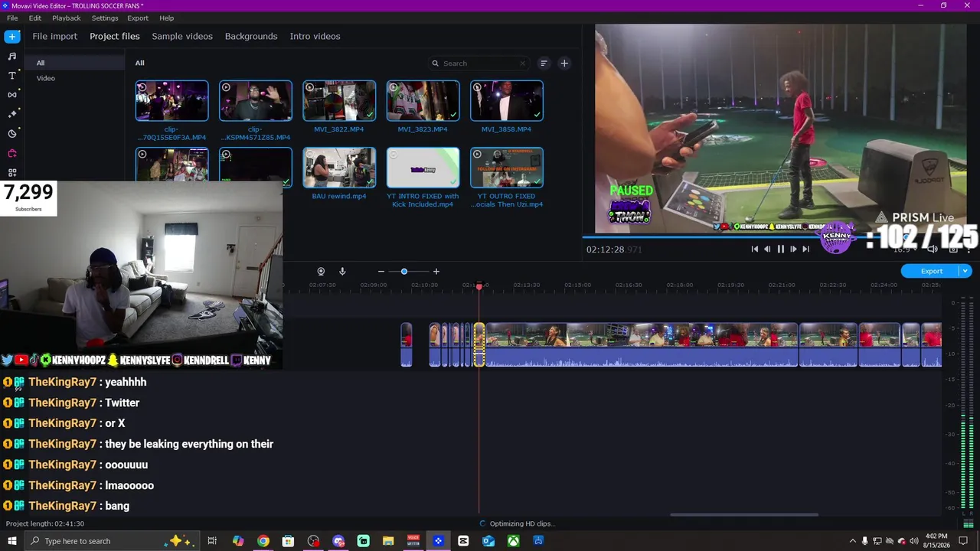
Task: Open the sticker/overlay tool in left sidebar
Action: click(x=12, y=134)
